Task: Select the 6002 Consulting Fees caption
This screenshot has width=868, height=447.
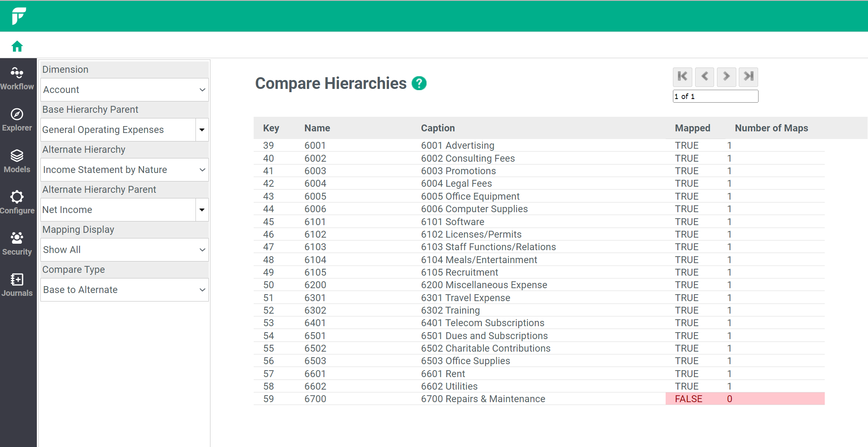Action: tap(468, 158)
